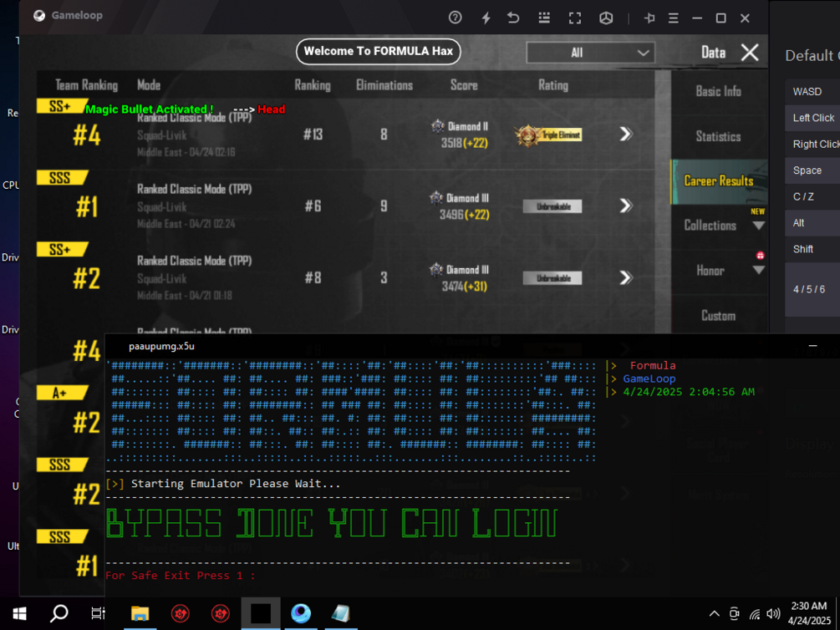This screenshot has height=630, width=840.
Task: Click the Rating column header
Action: (x=552, y=85)
